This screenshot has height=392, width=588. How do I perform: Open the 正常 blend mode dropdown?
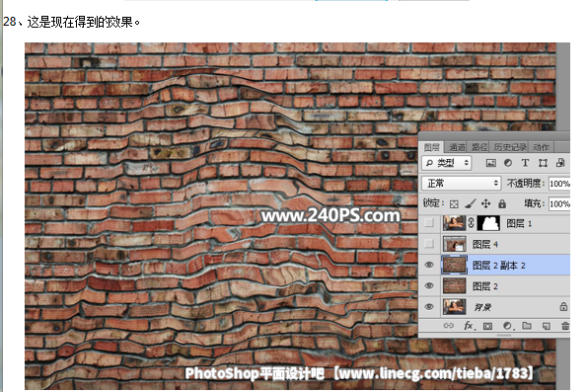pyautogui.click(x=461, y=184)
